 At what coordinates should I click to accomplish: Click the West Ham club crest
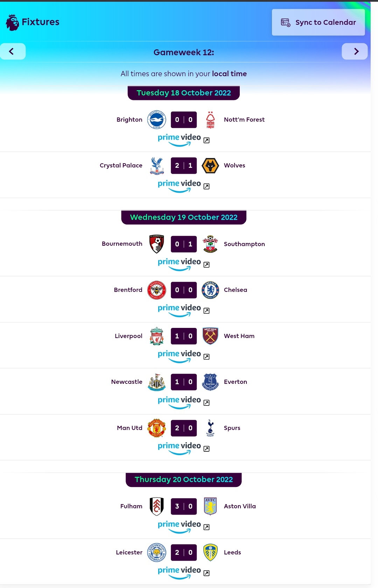[210, 336]
